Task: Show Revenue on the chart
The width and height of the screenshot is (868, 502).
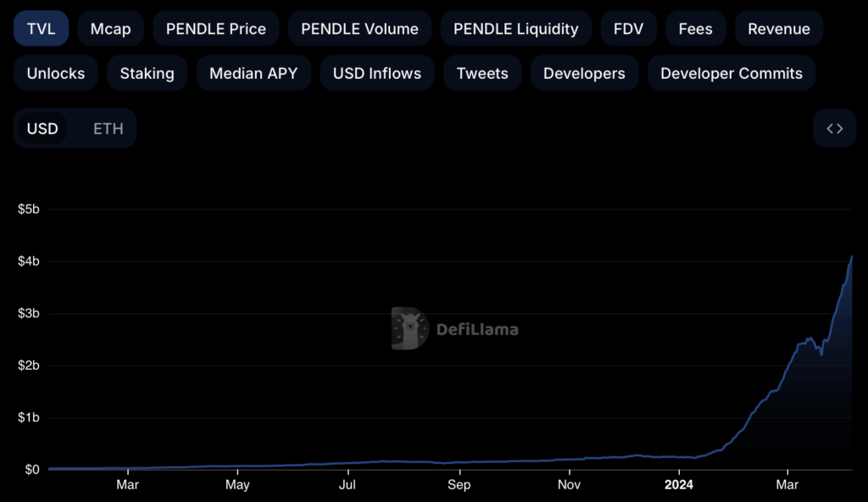Action: [x=778, y=29]
